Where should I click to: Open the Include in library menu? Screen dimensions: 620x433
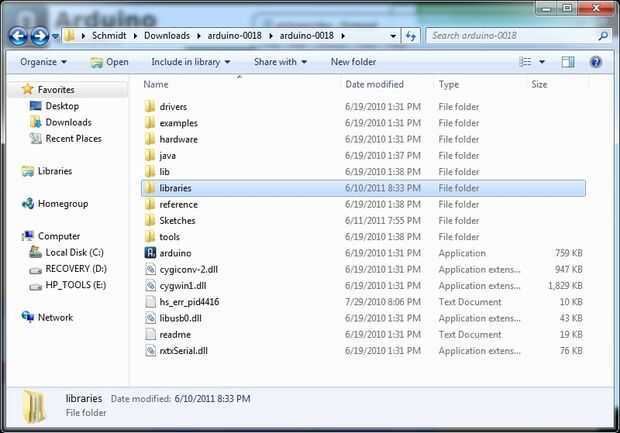coord(191,62)
